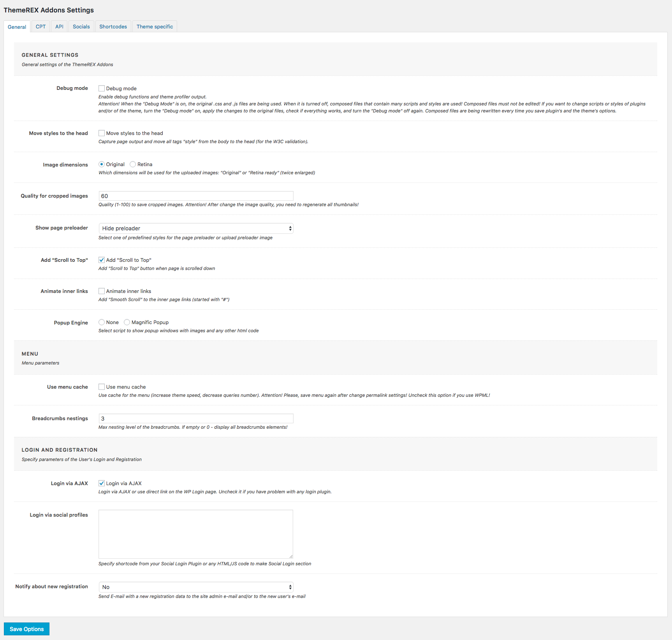This screenshot has height=640, width=672.
Task: Click the "ThemeREX Addons Settings" page title
Action: pos(49,10)
